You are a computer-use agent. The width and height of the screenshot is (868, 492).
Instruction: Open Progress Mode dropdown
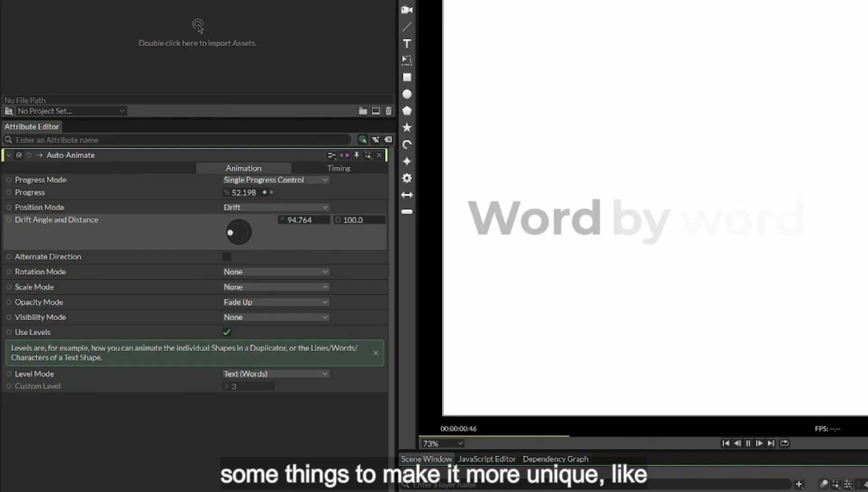276,180
